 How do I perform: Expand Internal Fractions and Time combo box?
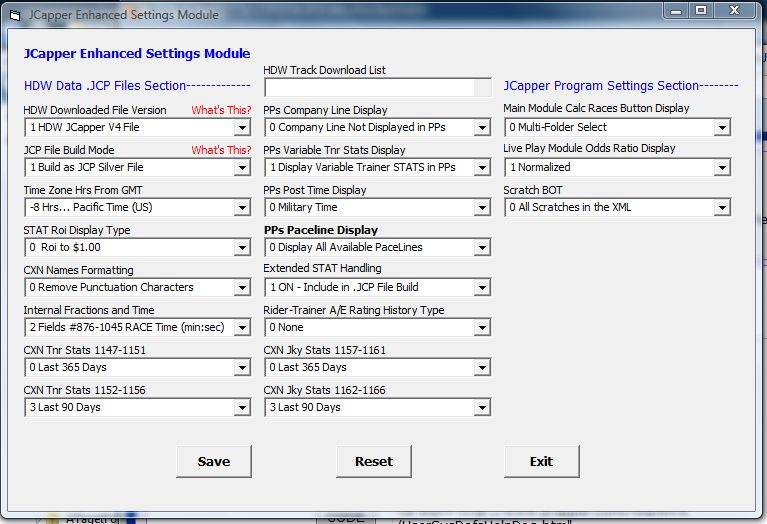pos(242,328)
